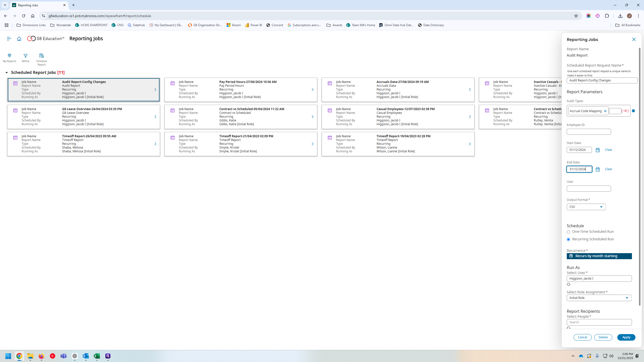This screenshot has height=362, width=644.
Task: Open Select Role Assignment dropdown
Action: tap(599, 298)
